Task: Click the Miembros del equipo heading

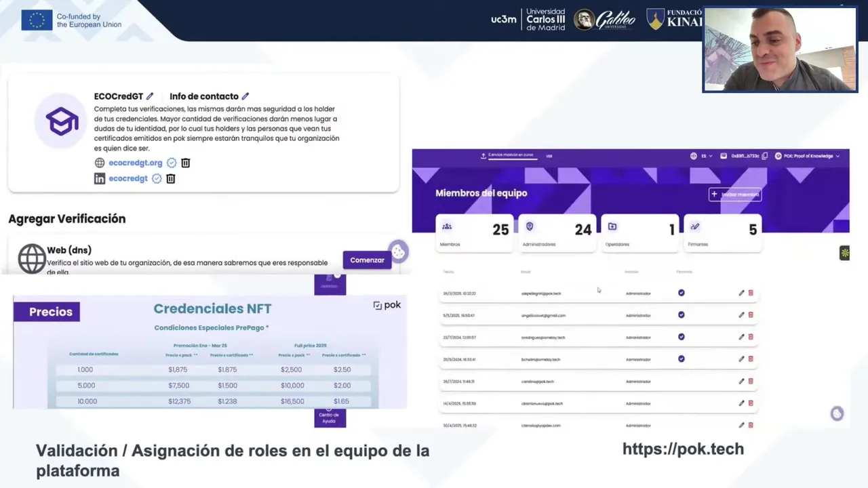Action: [x=481, y=193]
